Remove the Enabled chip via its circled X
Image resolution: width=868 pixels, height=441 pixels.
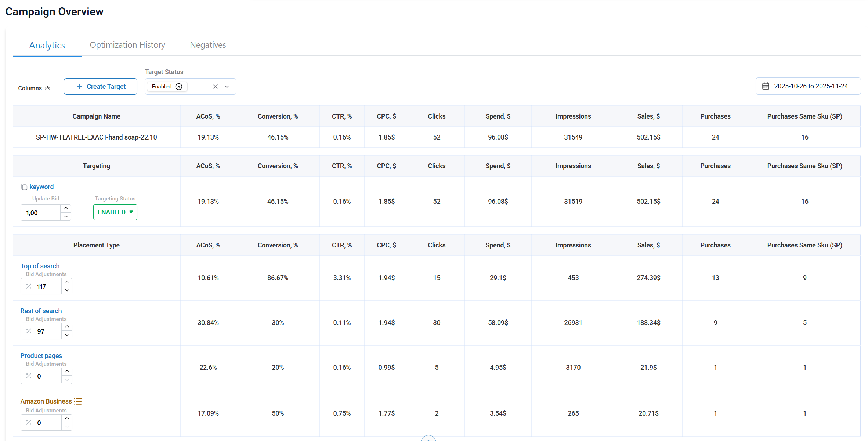pyautogui.click(x=179, y=86)
